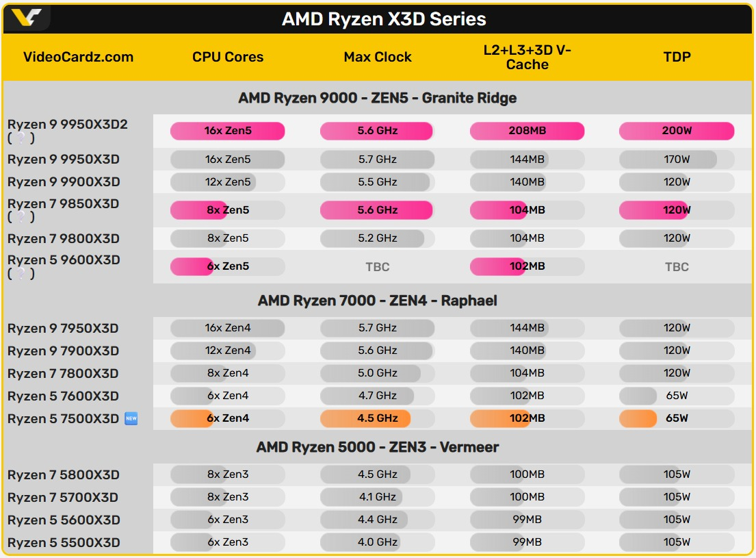Click the VideoCardz logo icon

27,18
